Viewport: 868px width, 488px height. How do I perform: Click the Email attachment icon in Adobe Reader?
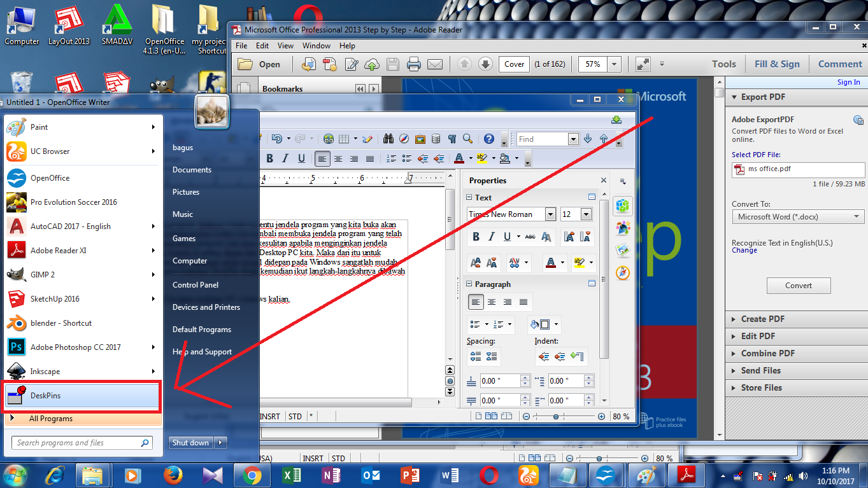click(436, 64)
